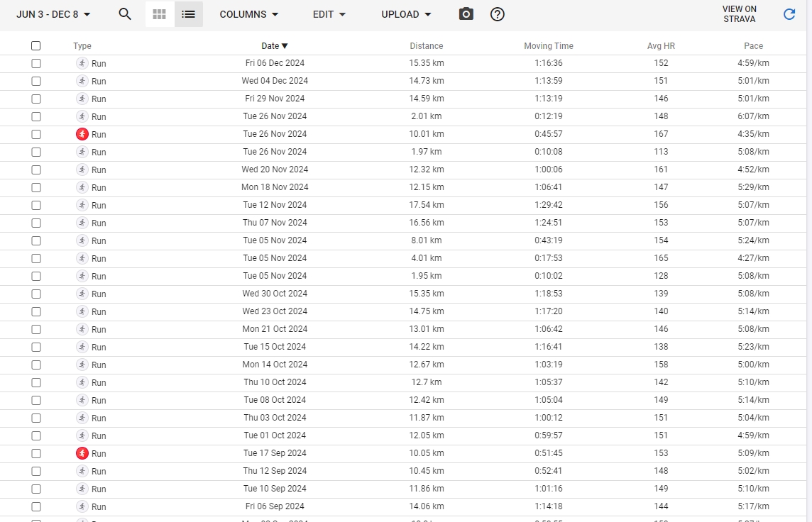
Task: Open the Jun 3 - Dec 8 date range dropdown
Action: 53,14
